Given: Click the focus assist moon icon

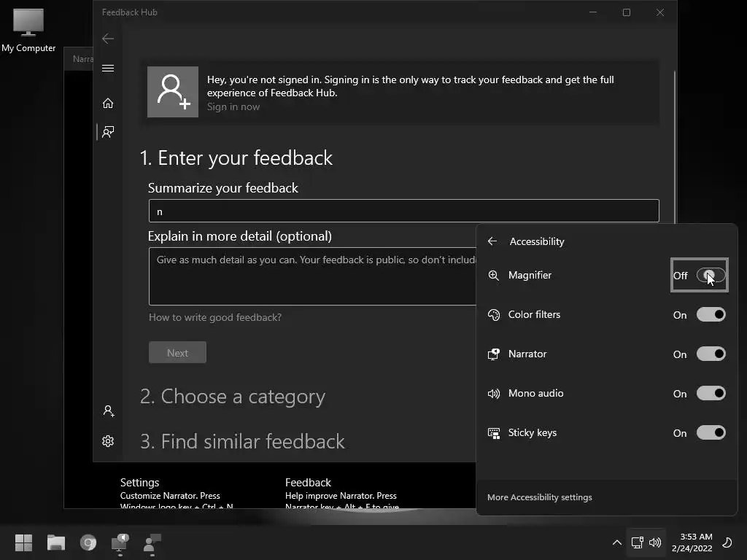Looking at the screenshot, I should coord(727,542).
